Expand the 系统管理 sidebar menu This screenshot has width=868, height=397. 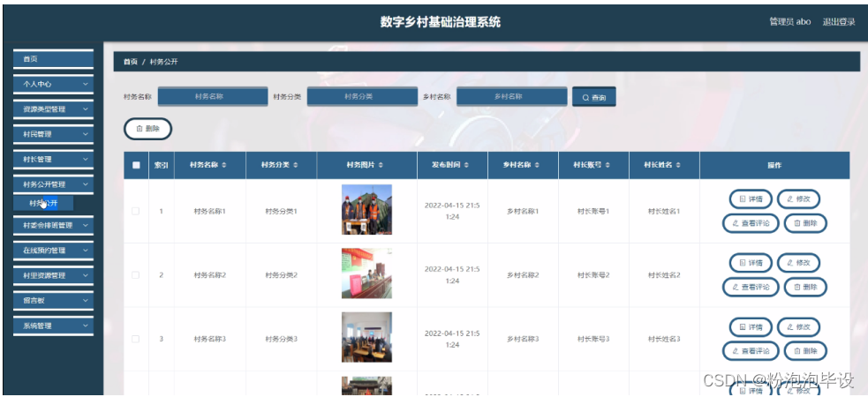[x=53, y=326]
